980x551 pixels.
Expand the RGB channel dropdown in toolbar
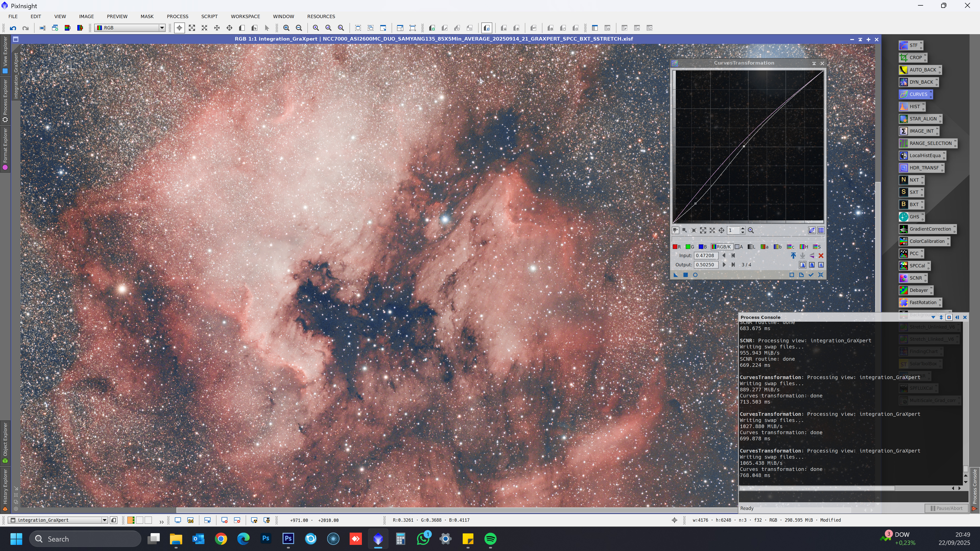[x=162, y=28]
